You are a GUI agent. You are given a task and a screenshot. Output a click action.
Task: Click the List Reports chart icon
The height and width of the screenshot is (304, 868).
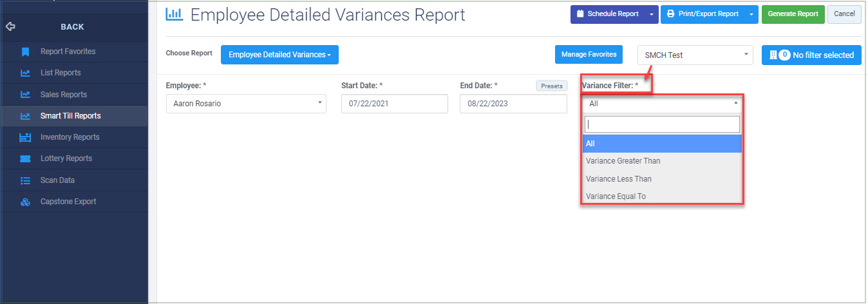[25, 73]
